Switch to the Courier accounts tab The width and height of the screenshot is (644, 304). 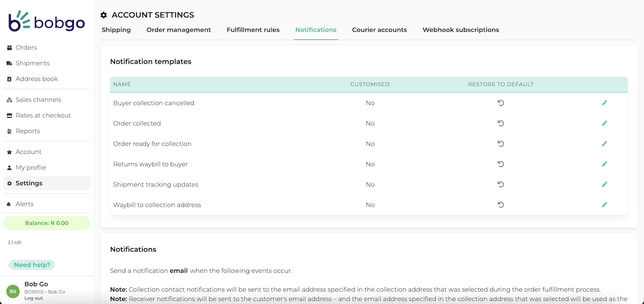(379, 30)
